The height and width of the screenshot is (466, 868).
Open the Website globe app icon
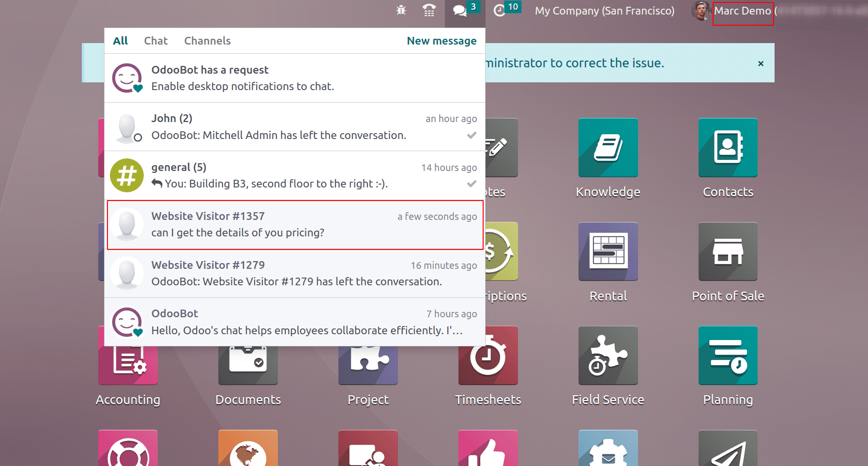248,448
